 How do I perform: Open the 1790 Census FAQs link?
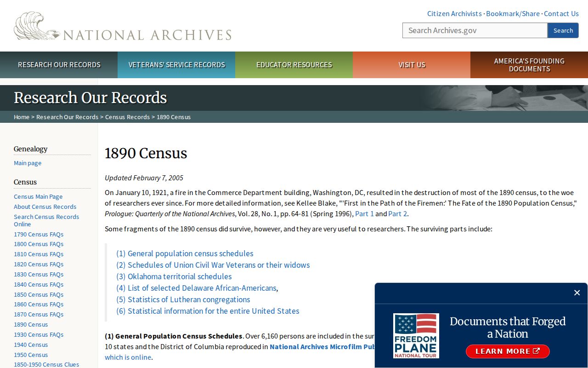click(x=39, y=234)
